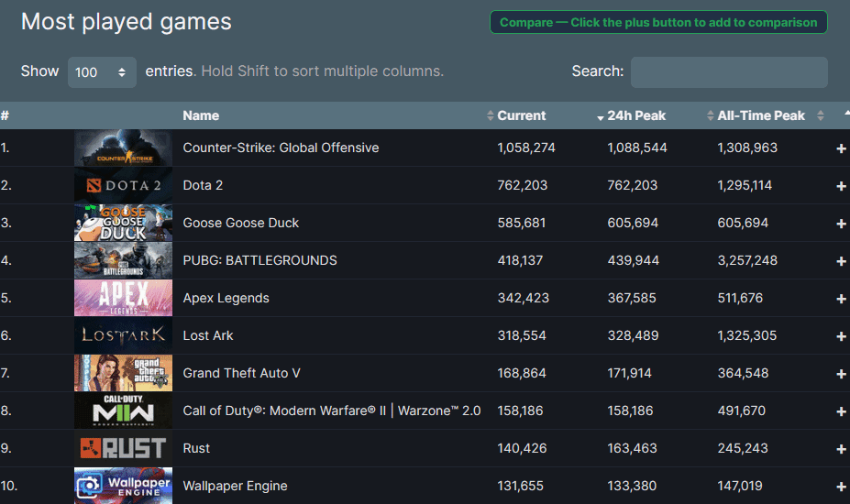Image resolution: width=850 pixels, height=504 pixels.
Task: Open the Lost Ark name link
Action: tap(208, 335)
